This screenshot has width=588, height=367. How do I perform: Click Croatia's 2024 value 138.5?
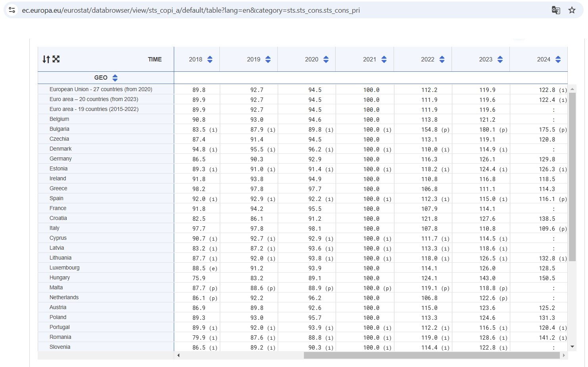click(547, 219)
